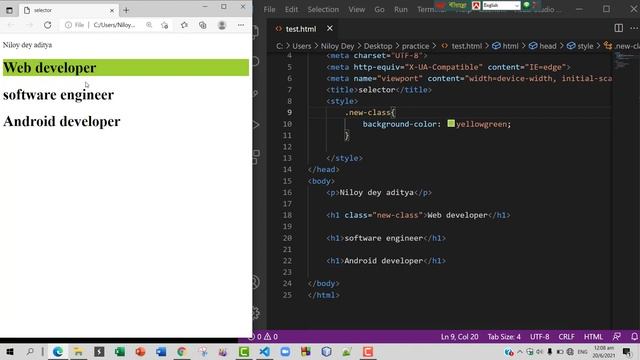Click the practice breadcrumb segment
The height and width of the screenshot is (360, 640).
pyautogui.click(x=415, y=46)
